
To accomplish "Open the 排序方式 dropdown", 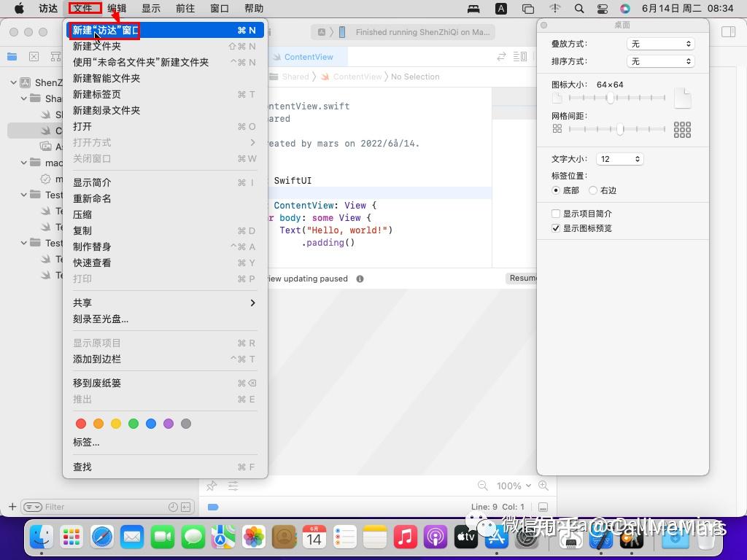I will point(660,61).
